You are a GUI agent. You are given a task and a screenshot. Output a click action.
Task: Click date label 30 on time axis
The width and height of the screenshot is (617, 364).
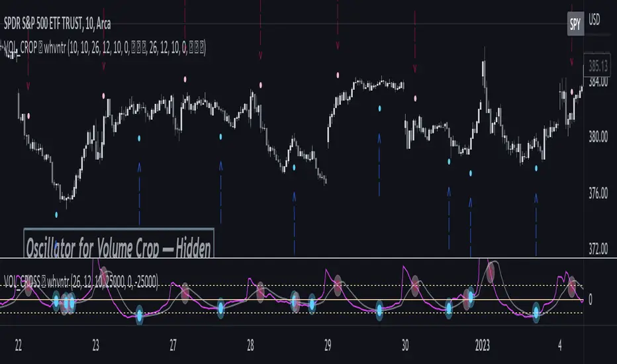click(405, 345)
